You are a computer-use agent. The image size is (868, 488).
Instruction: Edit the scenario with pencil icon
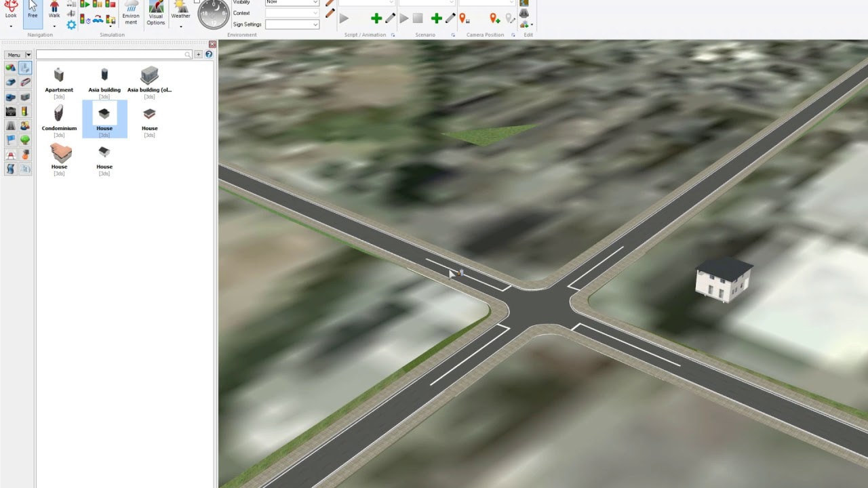tap(450, 18)
